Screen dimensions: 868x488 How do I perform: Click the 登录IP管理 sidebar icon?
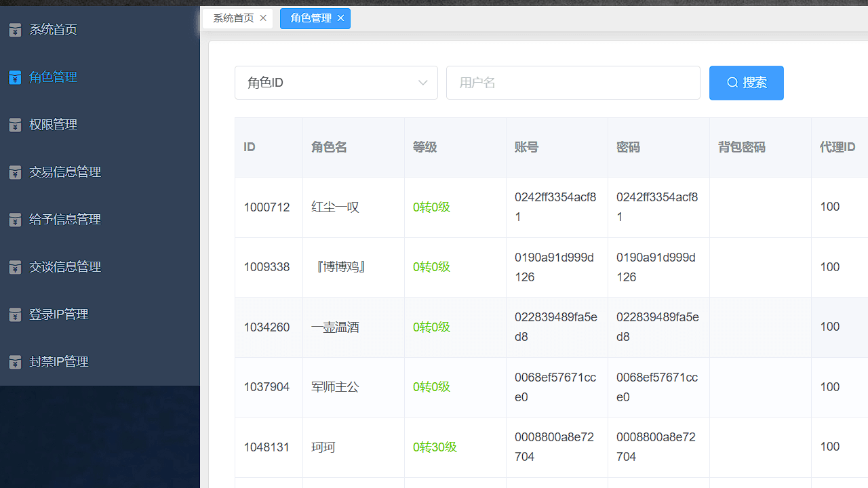(x=15, y=314)
